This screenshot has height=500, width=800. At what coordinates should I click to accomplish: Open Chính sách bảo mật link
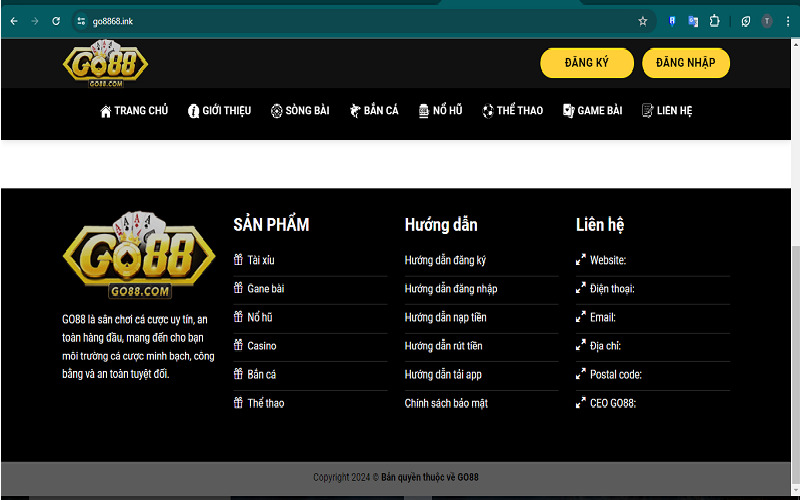click(x=446, y=403)
